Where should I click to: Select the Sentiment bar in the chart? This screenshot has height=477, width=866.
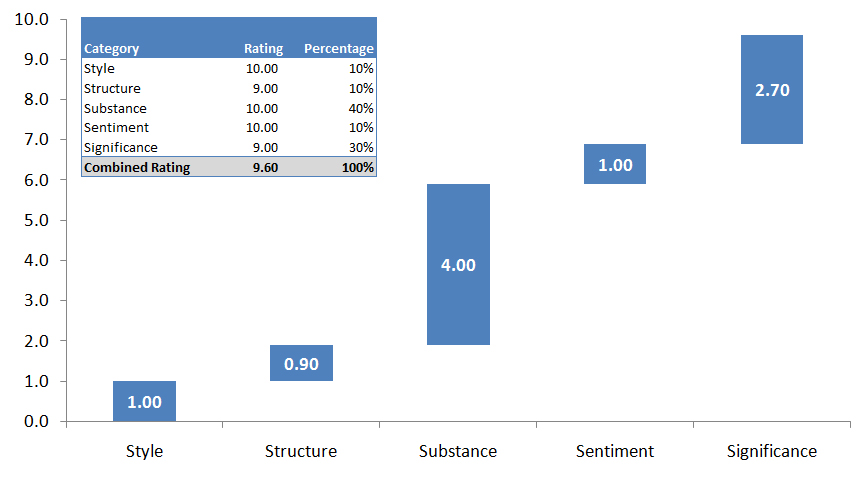[x=615, y=164]
